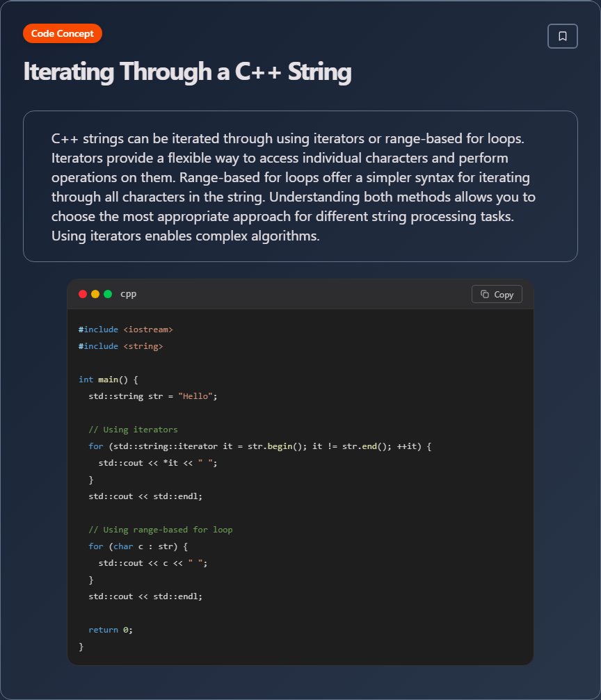The height and width of the screenshot is (700, 601).
Task: Click the cpp language label
Action: coord(128,294)
